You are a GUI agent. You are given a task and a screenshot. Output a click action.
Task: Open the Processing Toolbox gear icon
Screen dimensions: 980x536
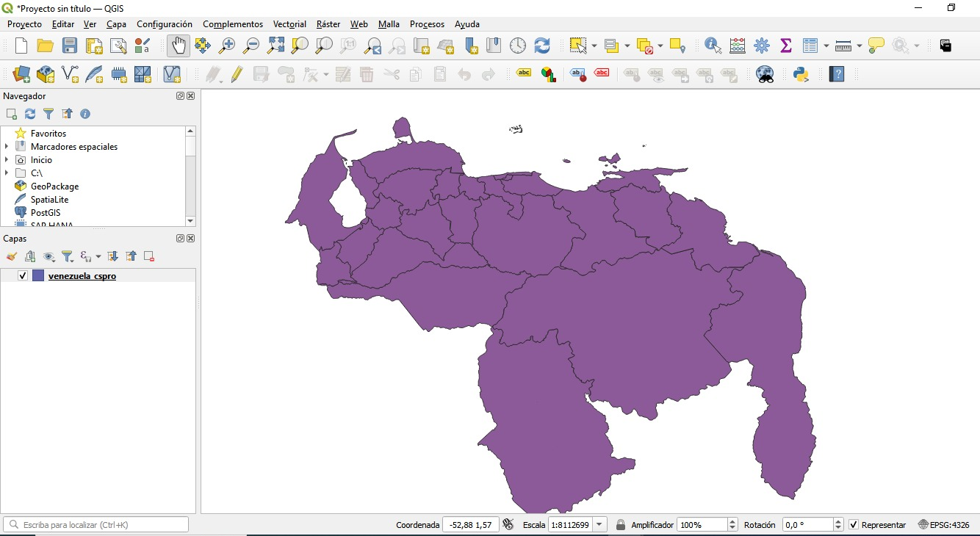pyautogui.click(x=762, y=46)
